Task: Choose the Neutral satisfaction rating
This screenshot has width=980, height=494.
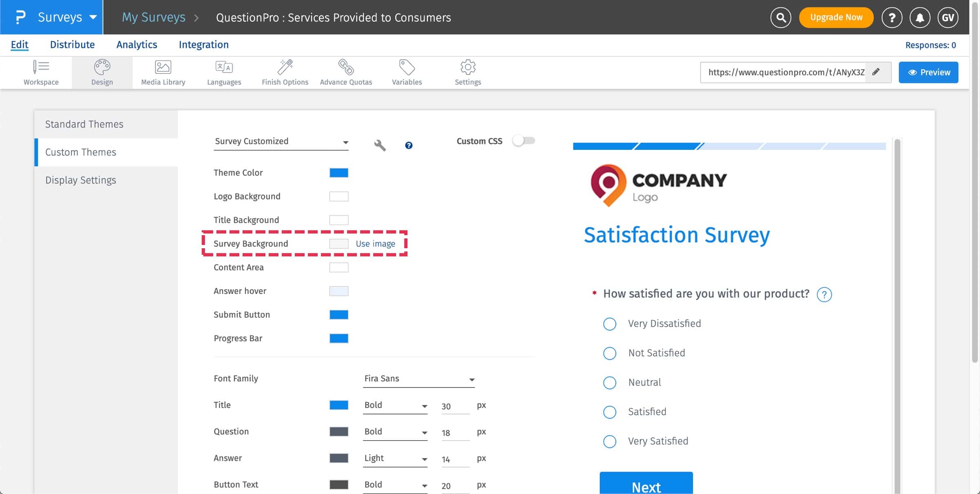Action: [x=609, y=383]
